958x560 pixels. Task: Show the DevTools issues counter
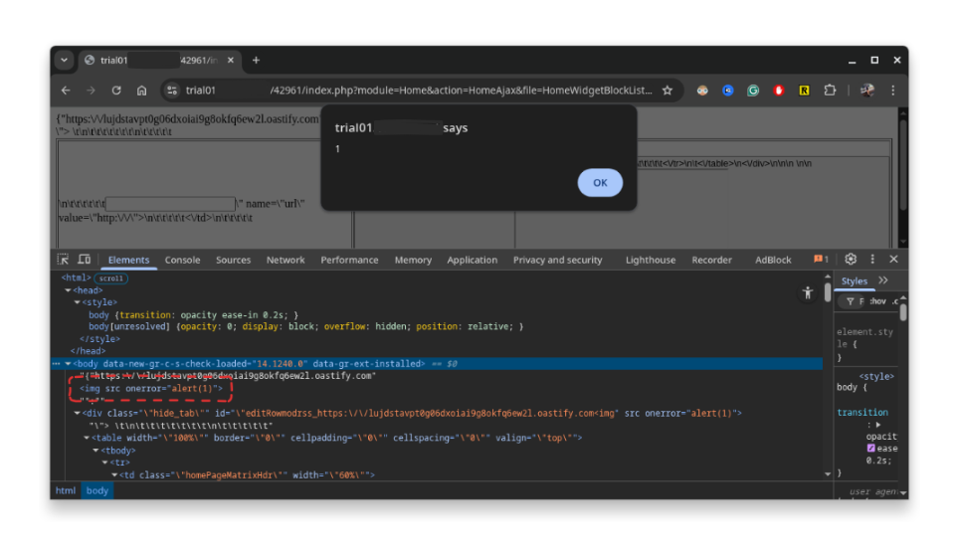(821, 260)
